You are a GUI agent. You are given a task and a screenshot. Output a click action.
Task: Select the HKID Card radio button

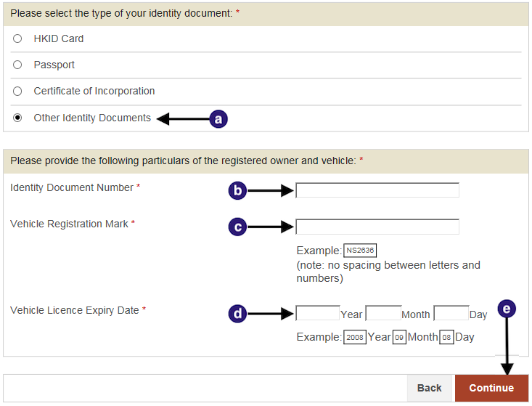17,38
